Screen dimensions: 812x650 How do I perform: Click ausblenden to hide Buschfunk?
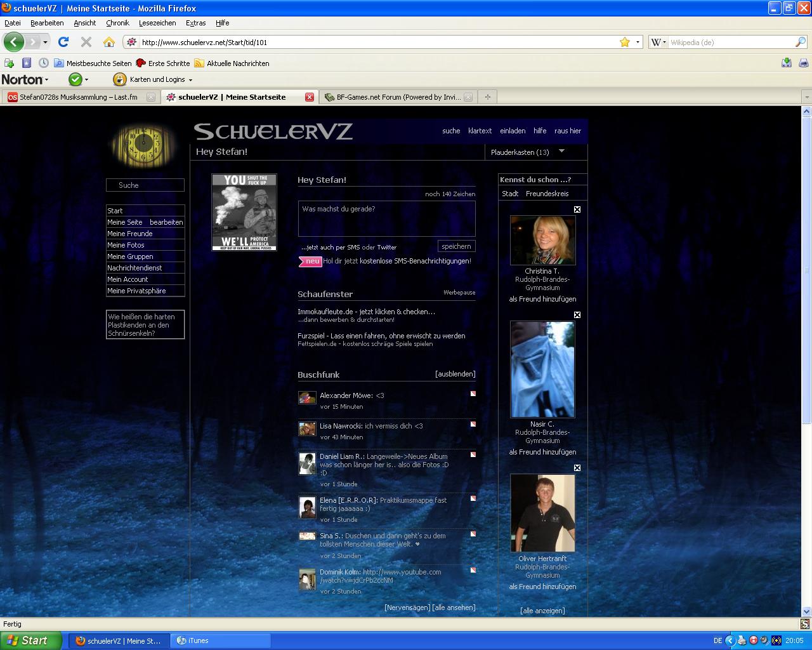pos(455,374)
